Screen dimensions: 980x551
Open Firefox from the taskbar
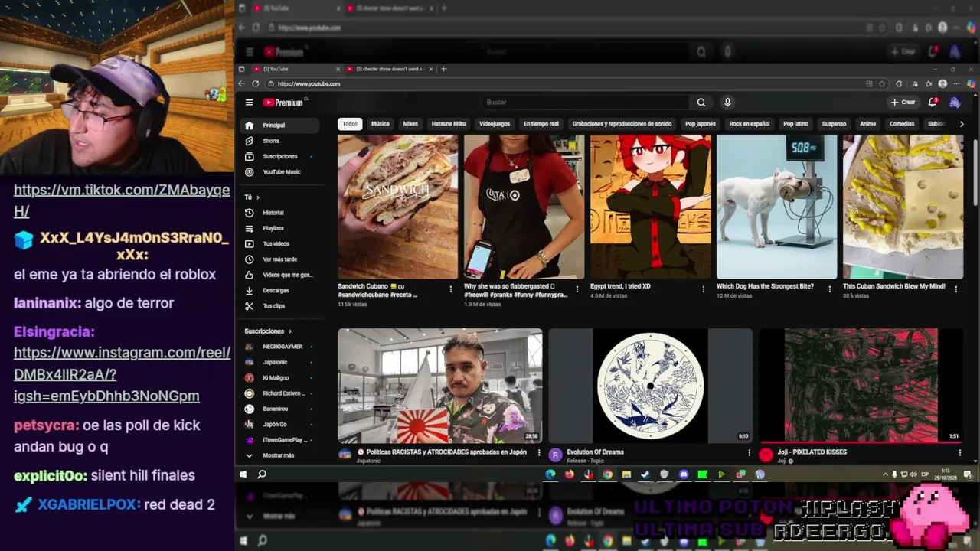click(569, 474)
